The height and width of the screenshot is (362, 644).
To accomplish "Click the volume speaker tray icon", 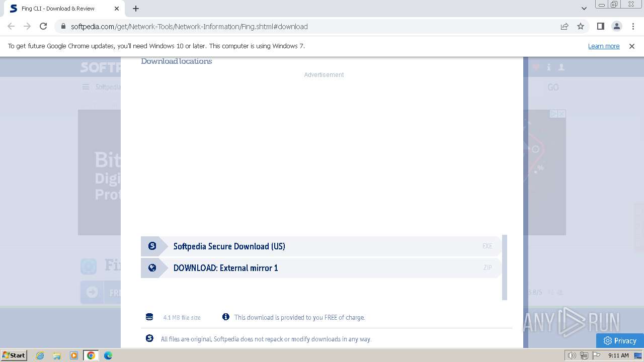I will click(572, 355).
